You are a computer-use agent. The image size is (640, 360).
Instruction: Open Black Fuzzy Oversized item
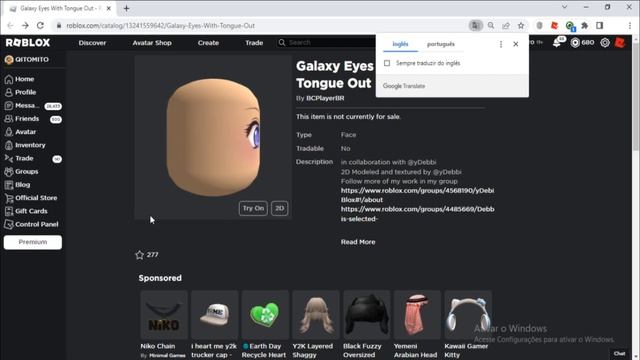pyautogui.click(x=367, y=324)
